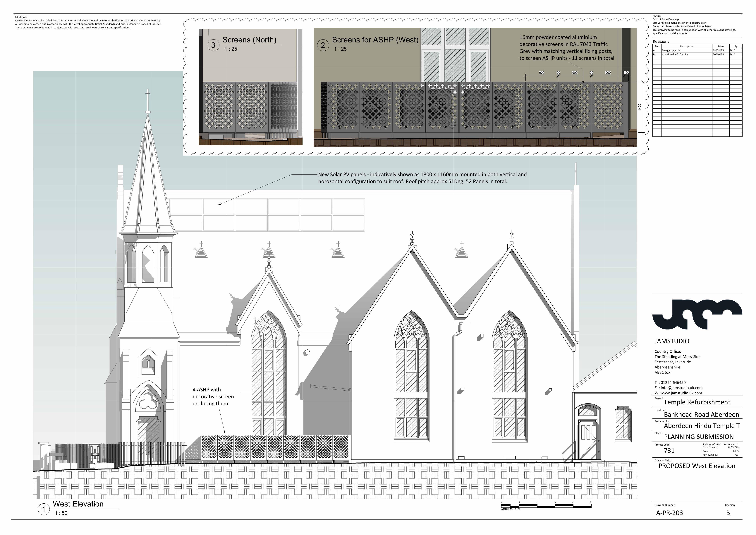Click the 'NOTES:' heading at top right
Image resolution: width=756 pixels, height=535 pixels.
point(657,16)
